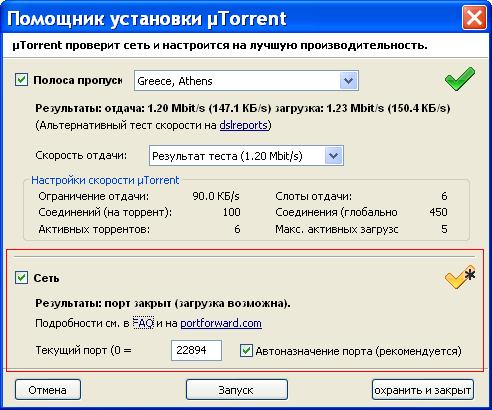Screen dimensions: 492x410
Task: Click the Настройки скорости µTorrent group title
Action: pyautogui.click(x=105, y=180)
